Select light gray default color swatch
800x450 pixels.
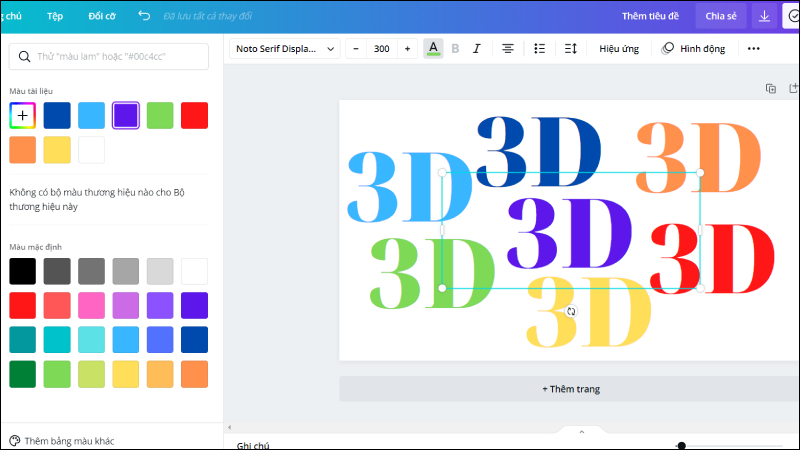click(x=160, y=271)
